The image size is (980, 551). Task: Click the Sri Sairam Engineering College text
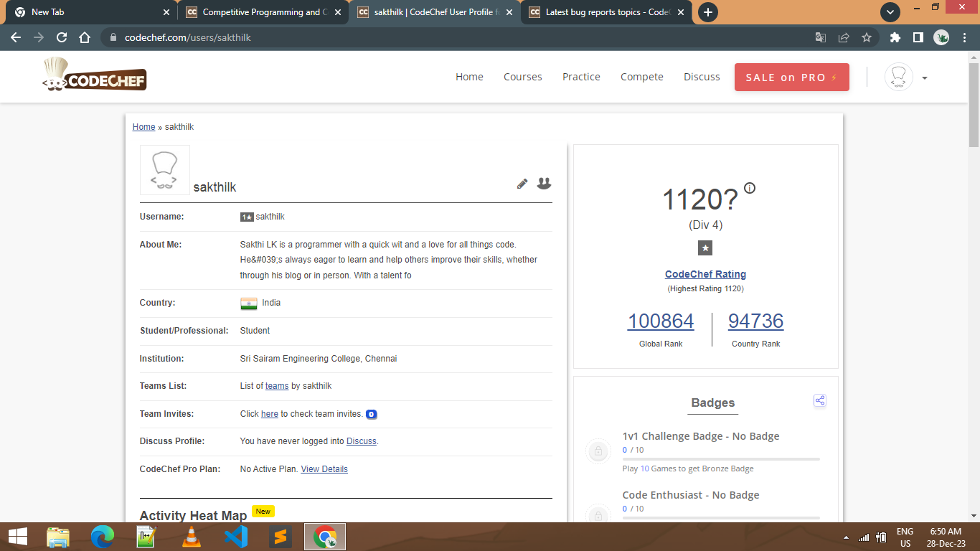click(x=319, y=359)
